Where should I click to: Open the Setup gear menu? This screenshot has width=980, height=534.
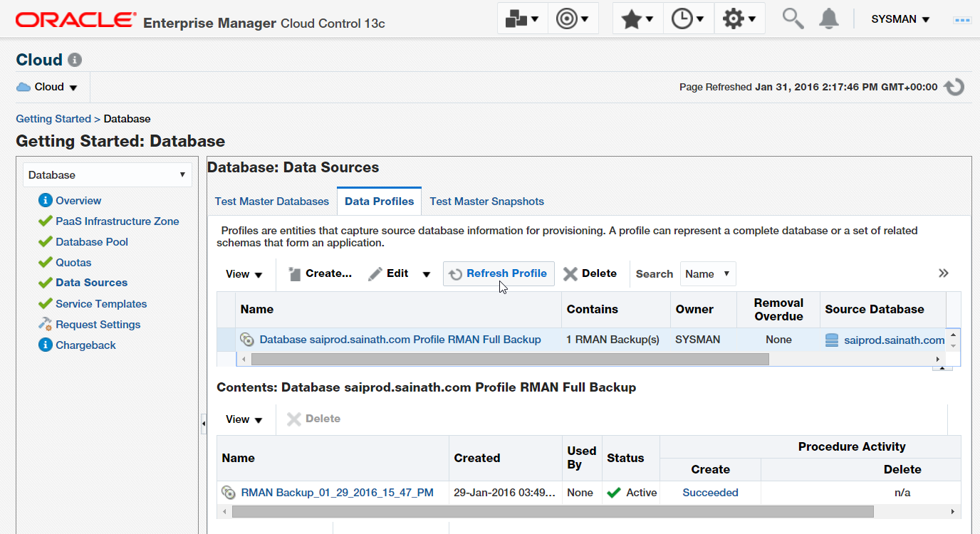coord(739,19)
